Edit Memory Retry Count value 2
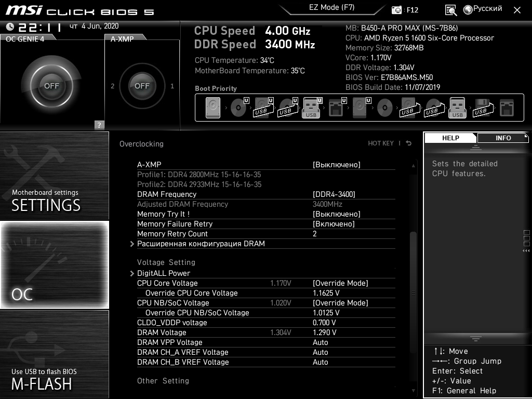This screenshot has width=532, height=399. 314,234
